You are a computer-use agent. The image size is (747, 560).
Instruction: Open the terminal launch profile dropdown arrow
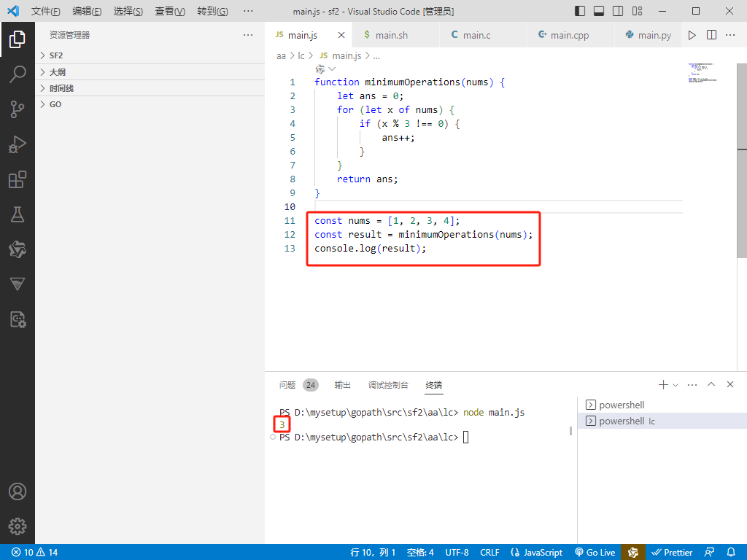point(676,385)
